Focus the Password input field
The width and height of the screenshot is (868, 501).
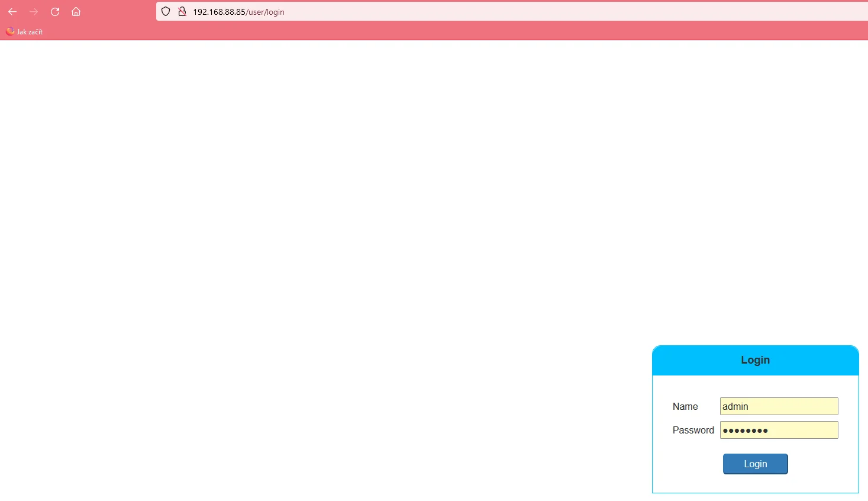[x=779, y=430]
